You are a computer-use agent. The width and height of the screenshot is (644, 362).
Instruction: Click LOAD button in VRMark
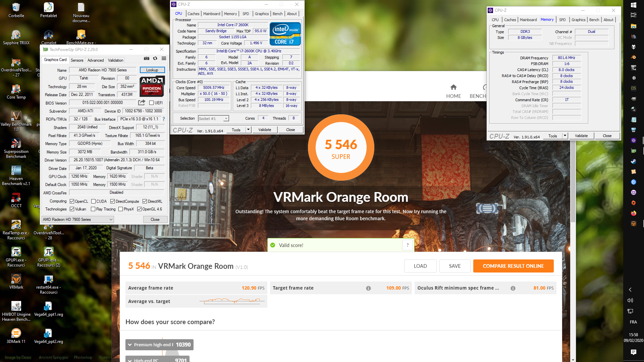pos(420,266)
